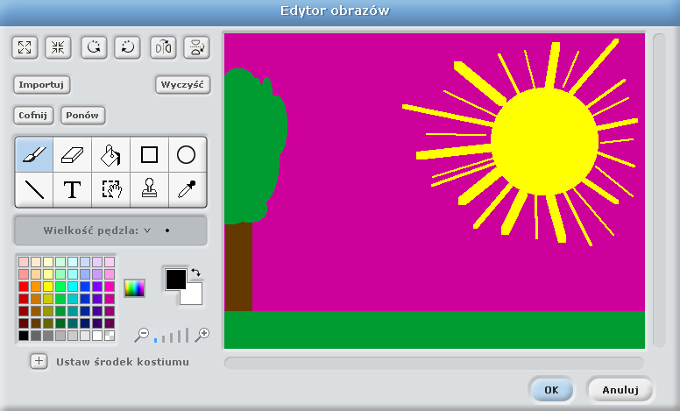Open the rainbow color spectrum picker
This screenshot has width=680, height=411.
pos(134,288)
